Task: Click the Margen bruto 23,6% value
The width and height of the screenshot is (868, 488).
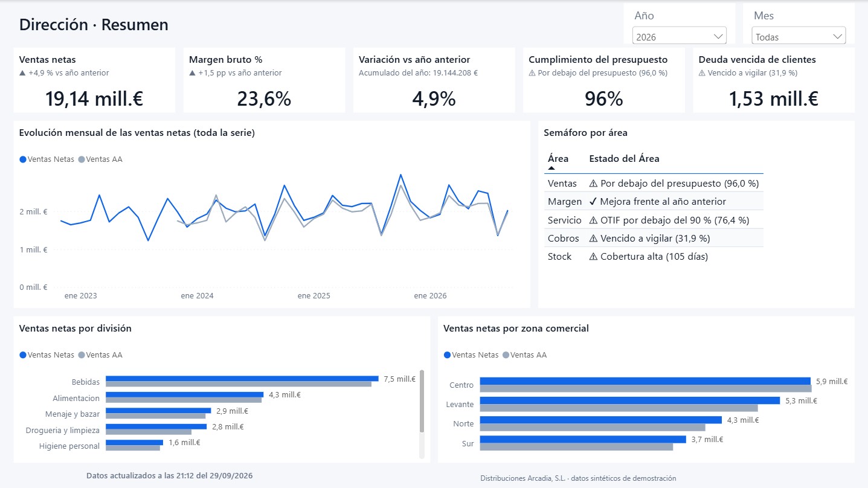Action: pos(264,98)
